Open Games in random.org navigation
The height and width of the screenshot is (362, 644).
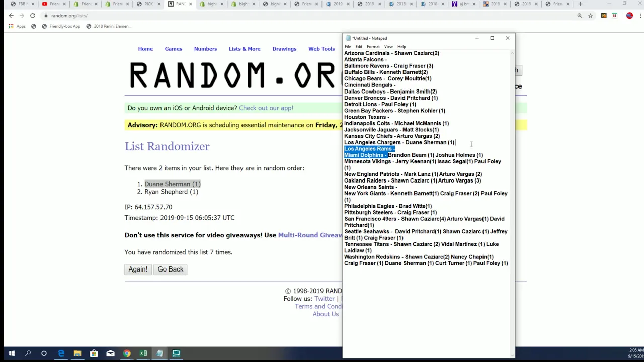pyautogui.click(x=173, y=49)
